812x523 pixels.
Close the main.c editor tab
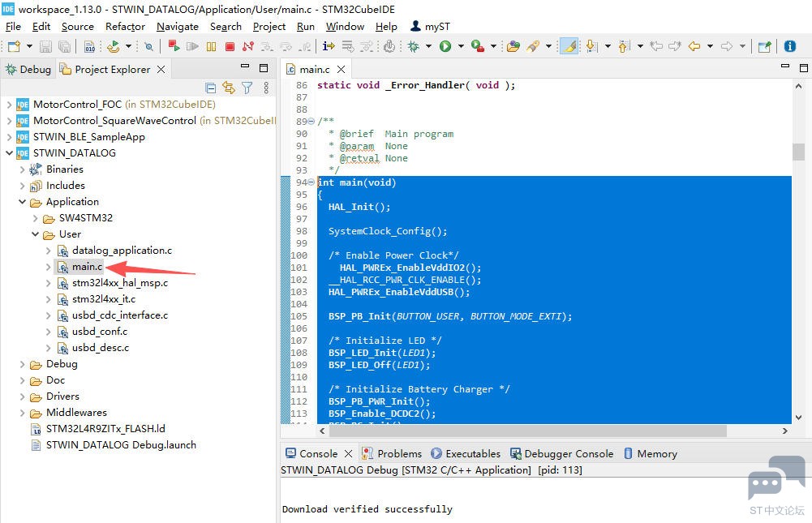point(342,70)
